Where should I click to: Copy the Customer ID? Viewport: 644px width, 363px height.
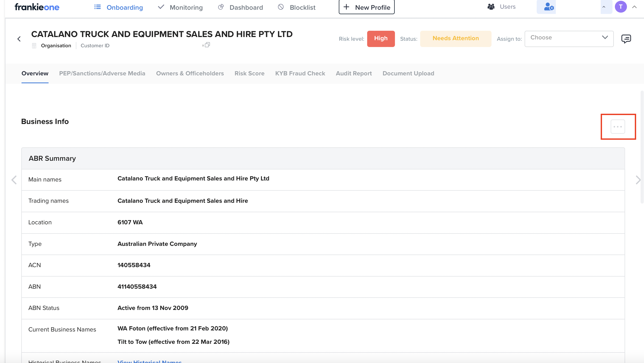tap(207, 45)
